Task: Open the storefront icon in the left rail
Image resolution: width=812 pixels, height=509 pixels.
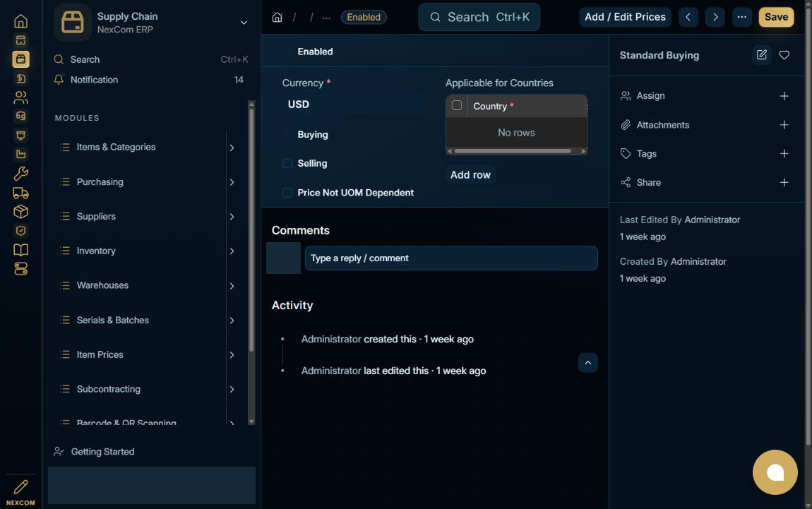Action: coord(20,40)
